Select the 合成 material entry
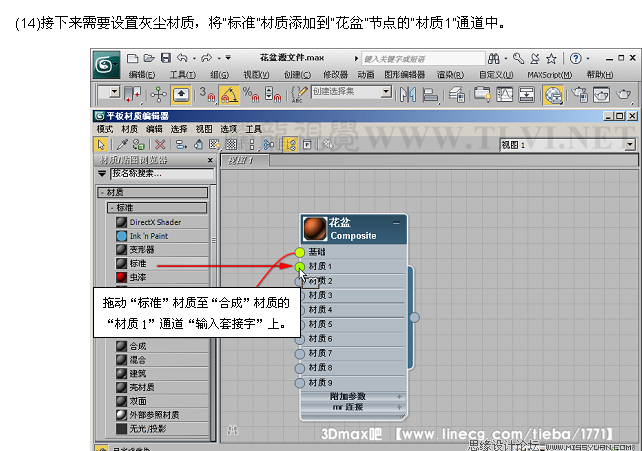 (x=162, y=346)
